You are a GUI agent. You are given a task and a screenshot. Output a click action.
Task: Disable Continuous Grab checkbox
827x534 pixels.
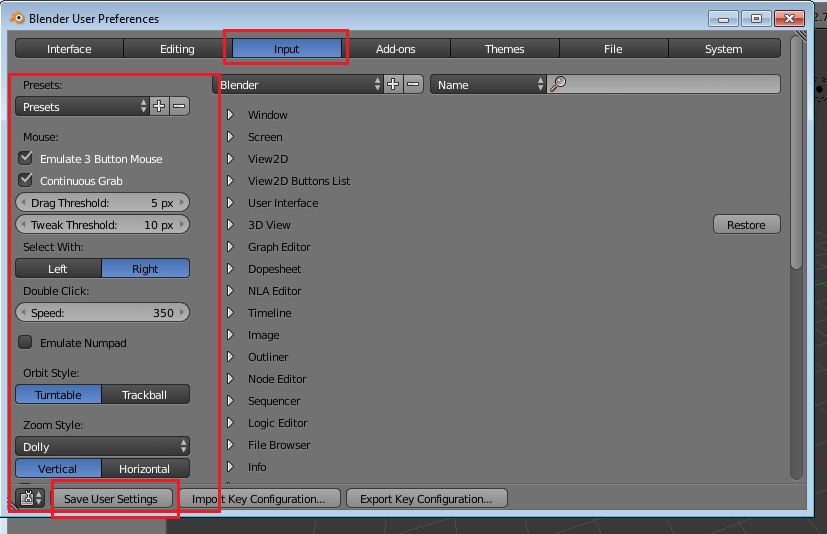25,180
